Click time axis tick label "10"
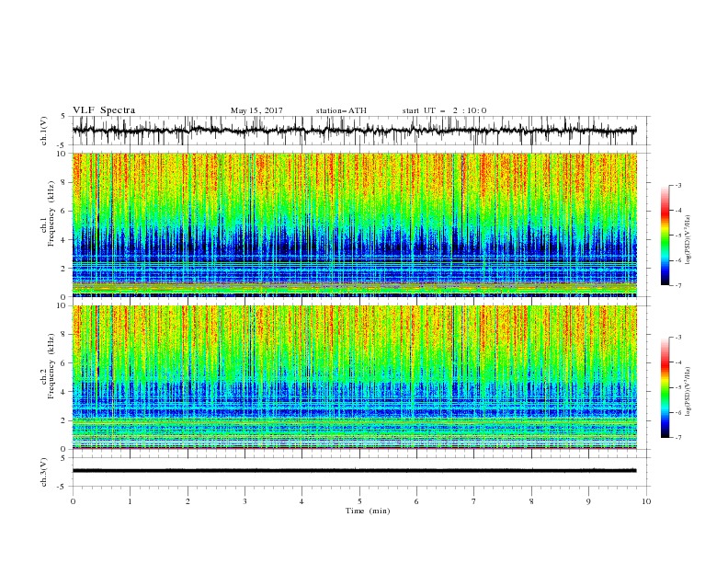This screenshot has height=563, width=728. [x=646, y=501]
